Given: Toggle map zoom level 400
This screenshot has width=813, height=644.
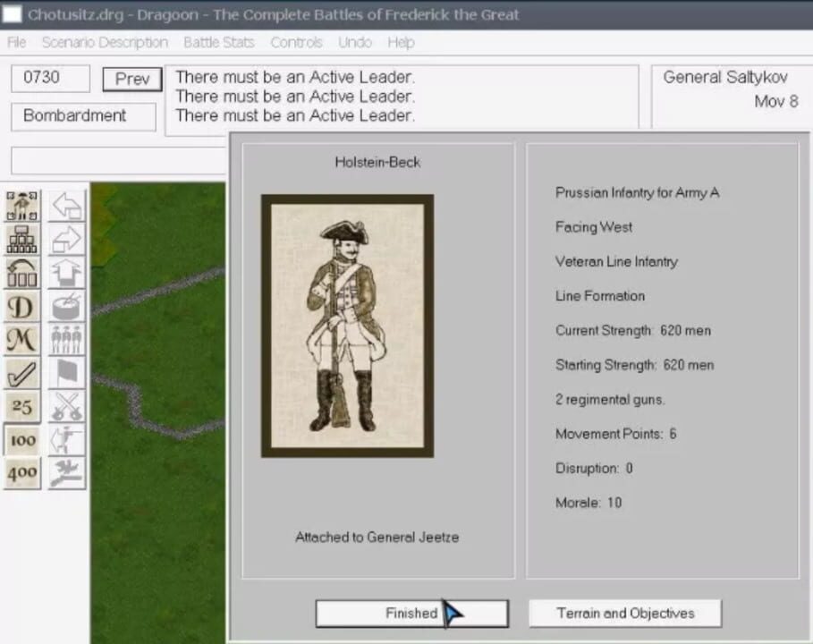Looking at the screenshot, I should (x=21, y=473).
